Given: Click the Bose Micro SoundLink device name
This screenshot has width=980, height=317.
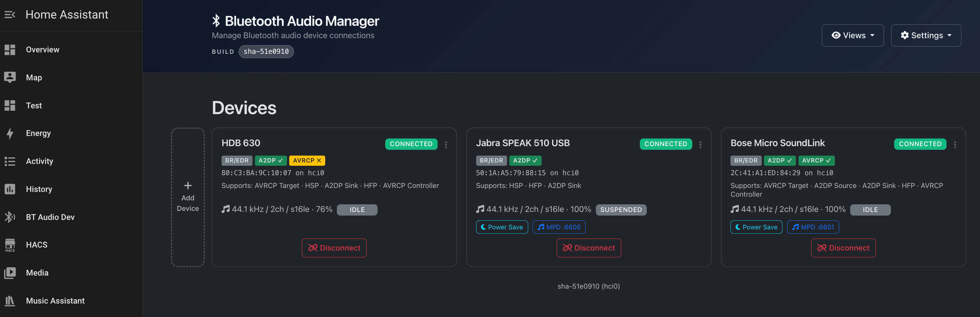Looking at the screenshot, I should tap(778, 143).
